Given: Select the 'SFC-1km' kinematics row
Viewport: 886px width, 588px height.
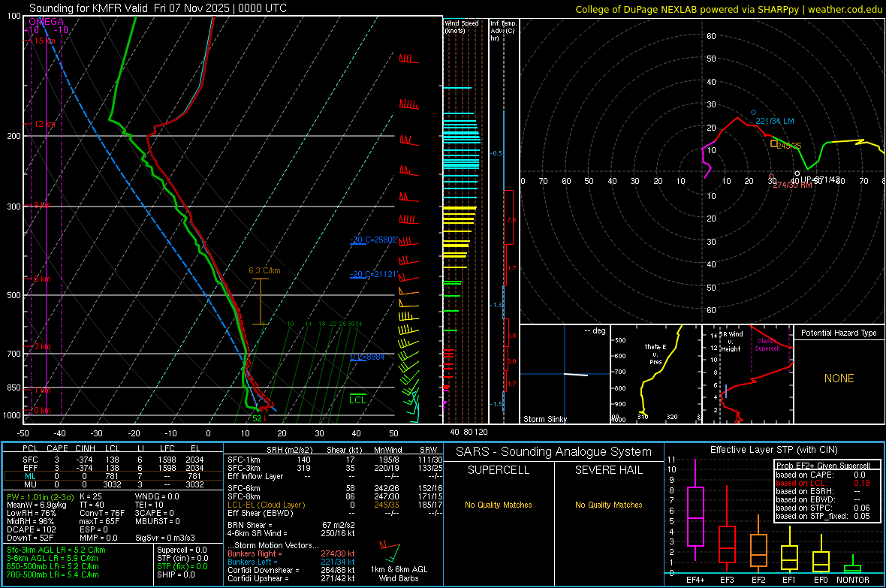Looking at the screenshot, I should (335, 460).
